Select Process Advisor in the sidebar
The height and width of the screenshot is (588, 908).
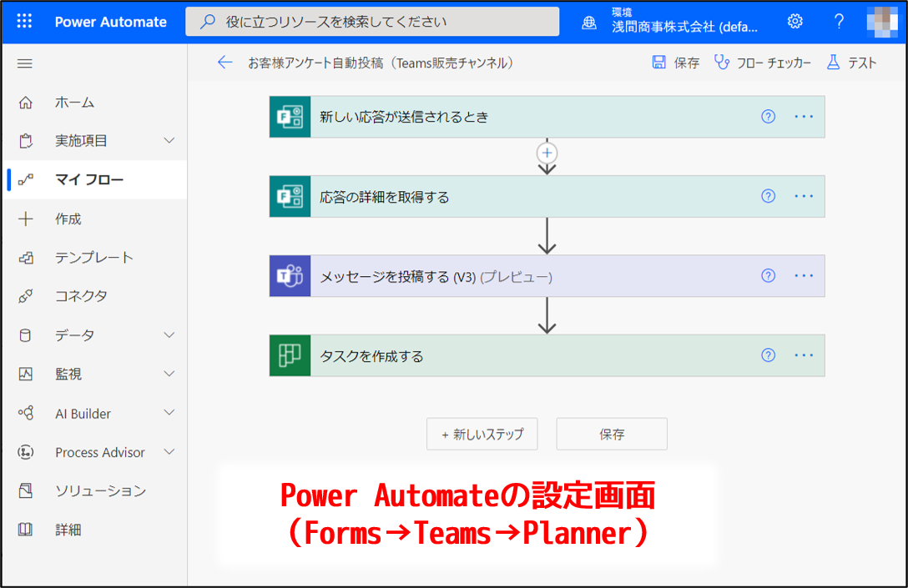point(99,452)
